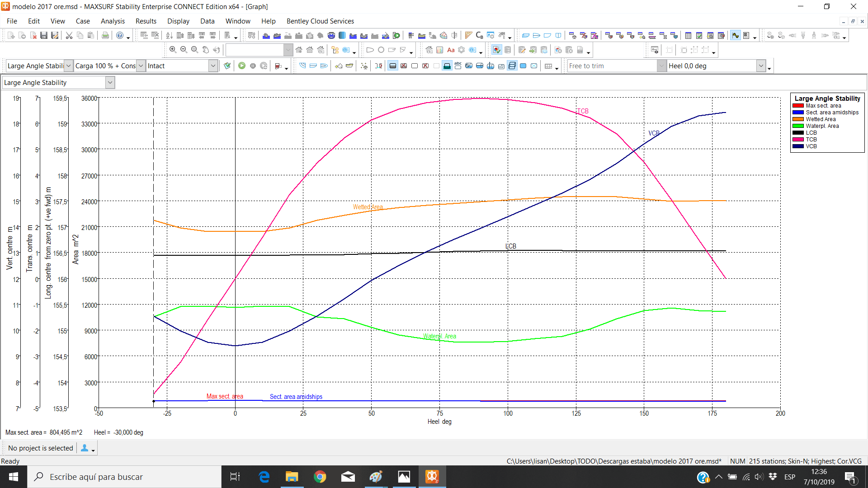
Task: Open the File menu
Action: pos(12,21)
